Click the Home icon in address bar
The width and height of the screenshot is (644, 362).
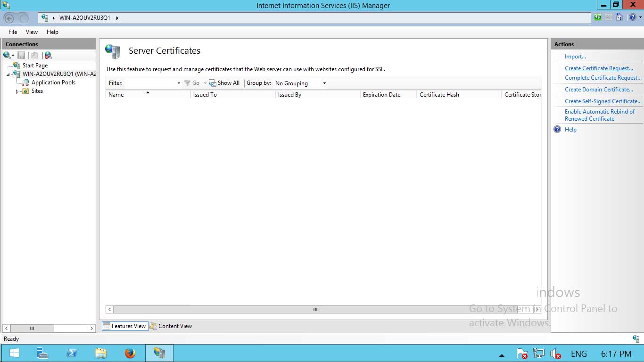[619, 17]
